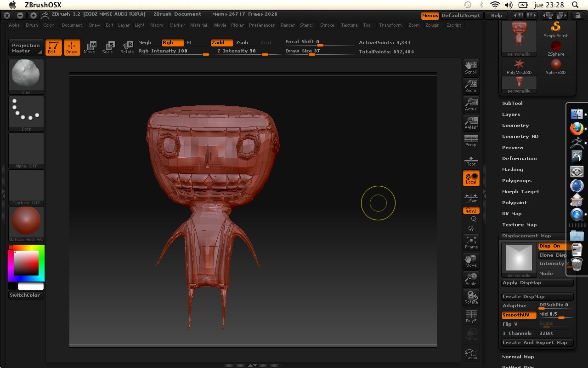Image resolution: width=588 pixels, height=368 pixels.
Task: Click the Rotate view icon in right shelf
Action: coord(471,298)
